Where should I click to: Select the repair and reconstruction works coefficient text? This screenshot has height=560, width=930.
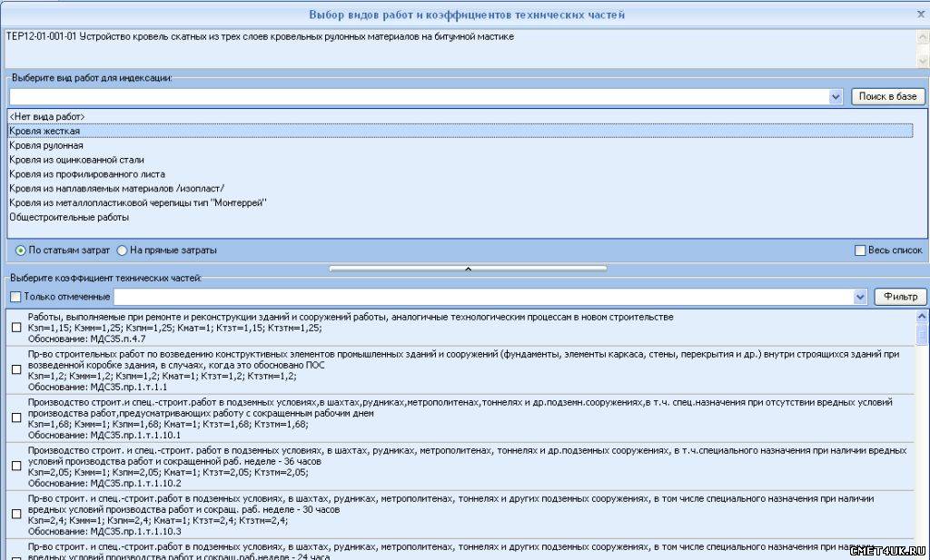[x=351, y=317]
